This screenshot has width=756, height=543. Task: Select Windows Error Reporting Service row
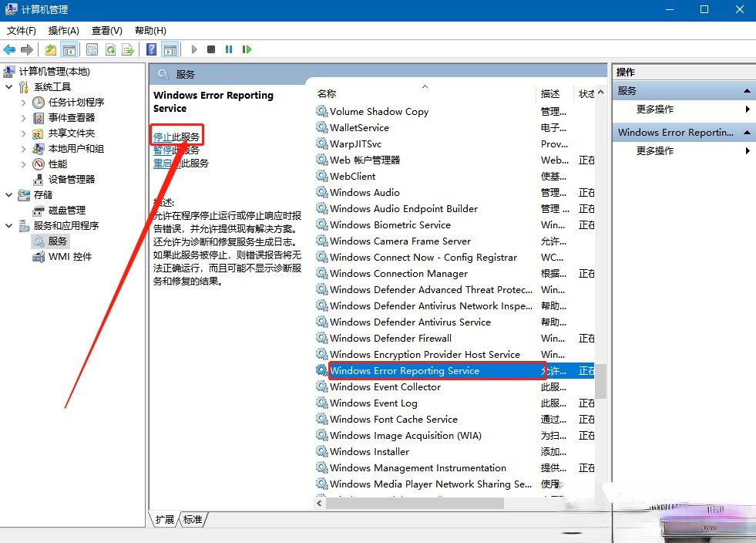455,371
